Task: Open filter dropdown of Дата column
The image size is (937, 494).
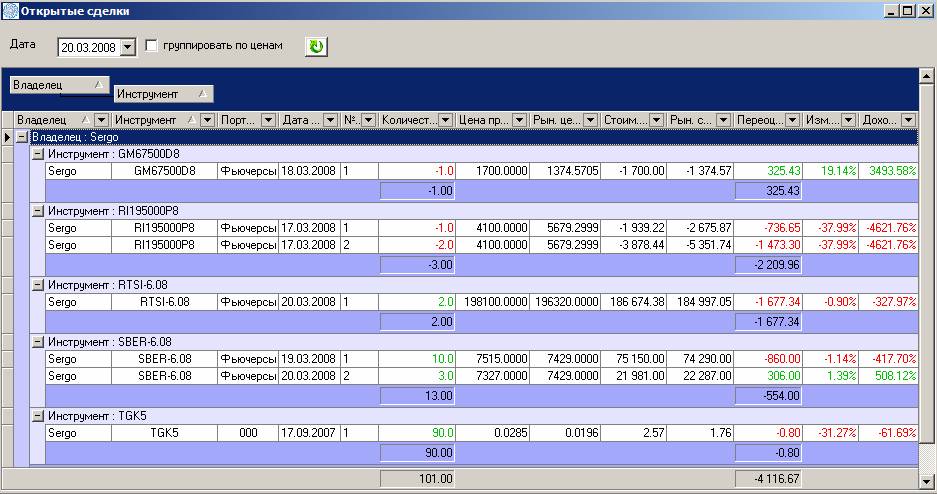Action: [330, 120]
